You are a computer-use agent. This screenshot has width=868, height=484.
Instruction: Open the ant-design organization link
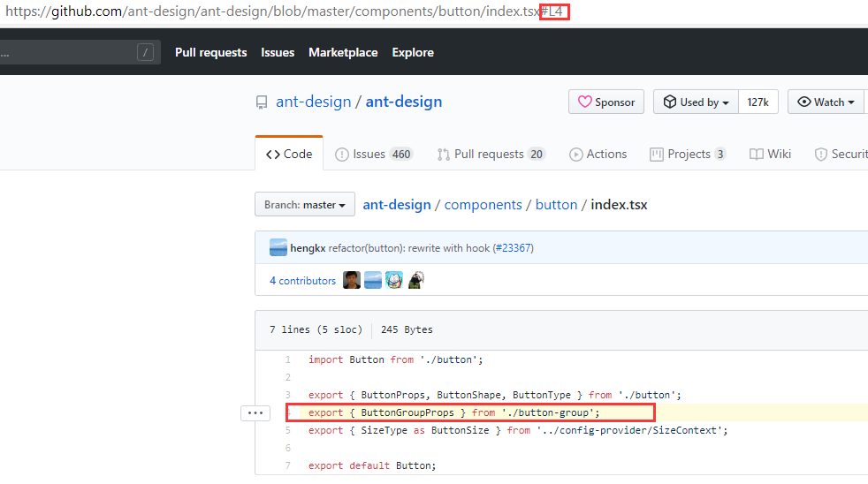tap(313, 102)
